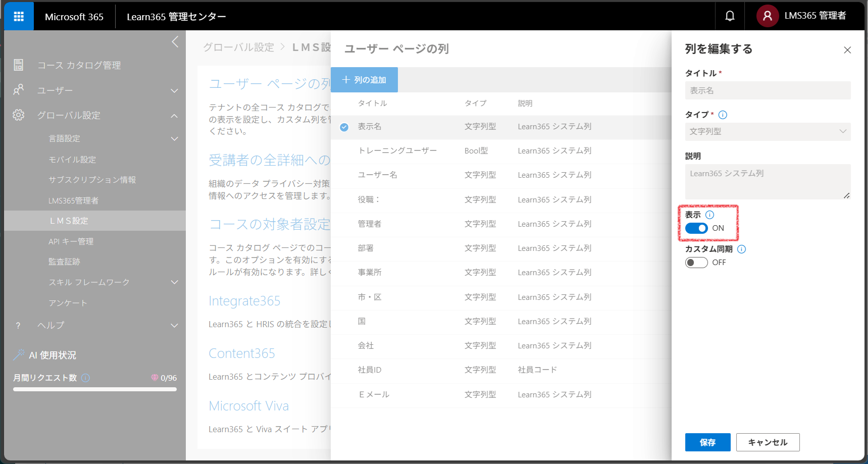Collapse the left navigation sidebar

pos(175,42)
